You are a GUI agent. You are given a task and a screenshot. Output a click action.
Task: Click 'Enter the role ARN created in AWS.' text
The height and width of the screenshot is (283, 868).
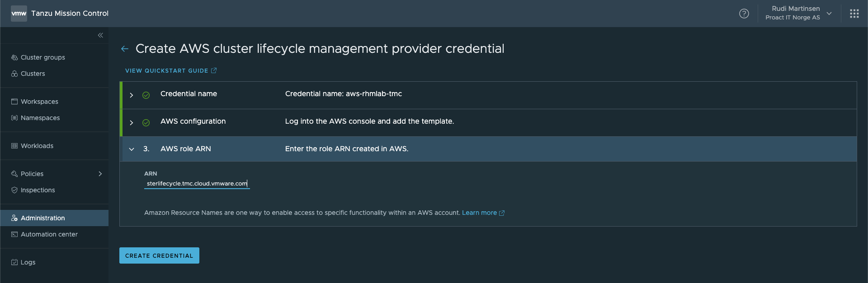347,149
